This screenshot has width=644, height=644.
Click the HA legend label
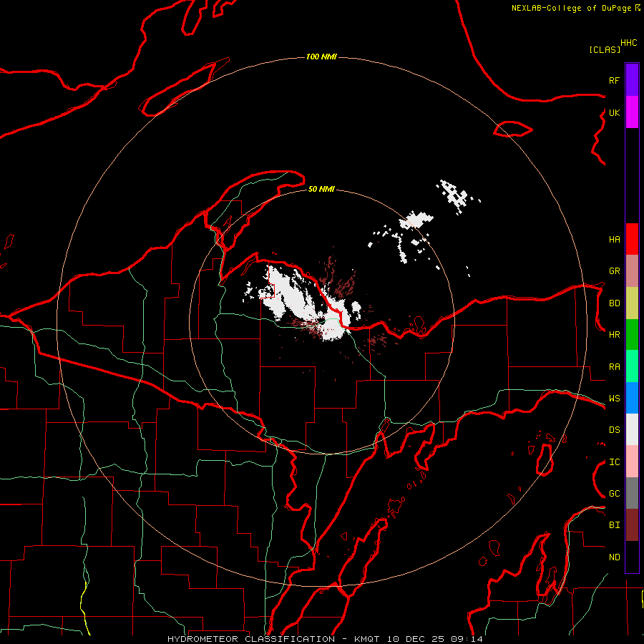(x=614, y=240)
